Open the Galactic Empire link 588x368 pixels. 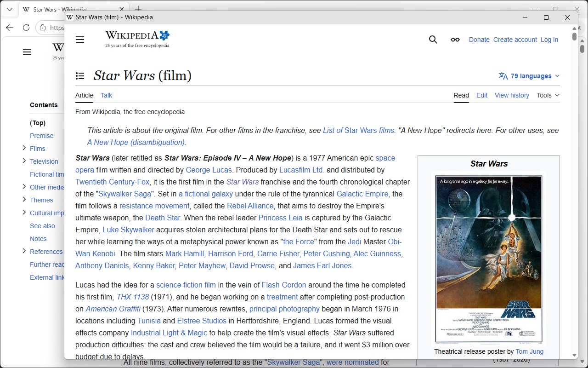[362, 194]
